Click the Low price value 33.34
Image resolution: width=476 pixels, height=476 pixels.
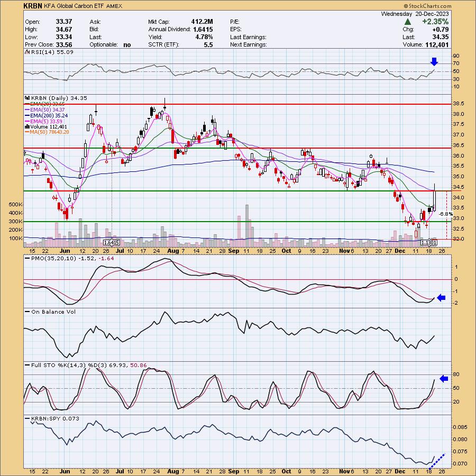pos(64,37)
